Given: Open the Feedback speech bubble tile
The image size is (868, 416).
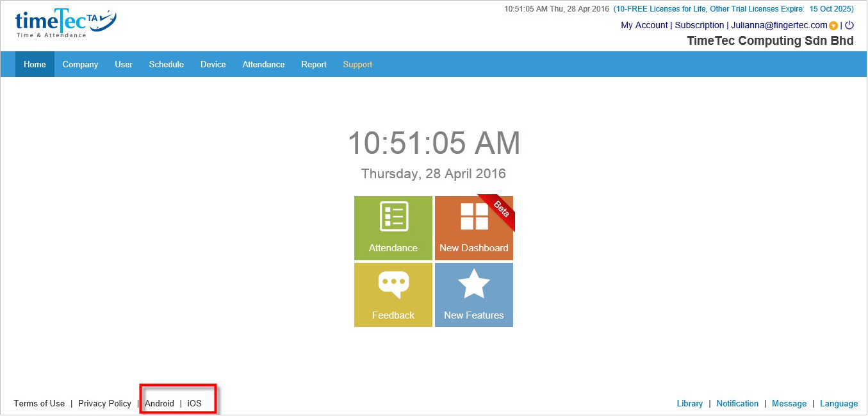Looking at the screenshot, I should [393, 295].
